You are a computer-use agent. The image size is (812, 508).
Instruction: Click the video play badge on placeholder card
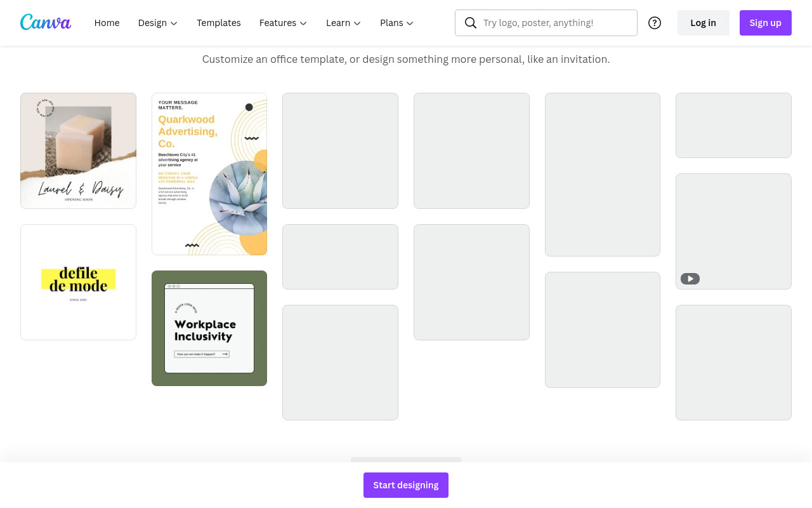(x=690, y=279)
